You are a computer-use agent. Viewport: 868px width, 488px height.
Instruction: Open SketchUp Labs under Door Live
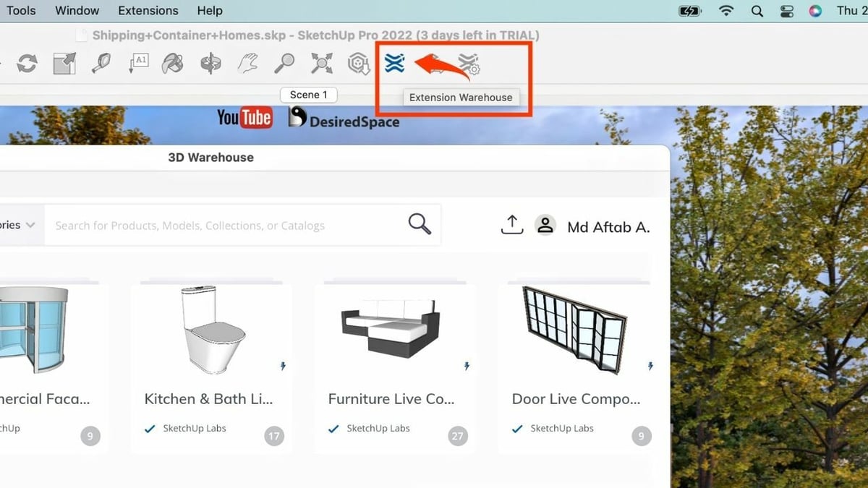point(562,428)
